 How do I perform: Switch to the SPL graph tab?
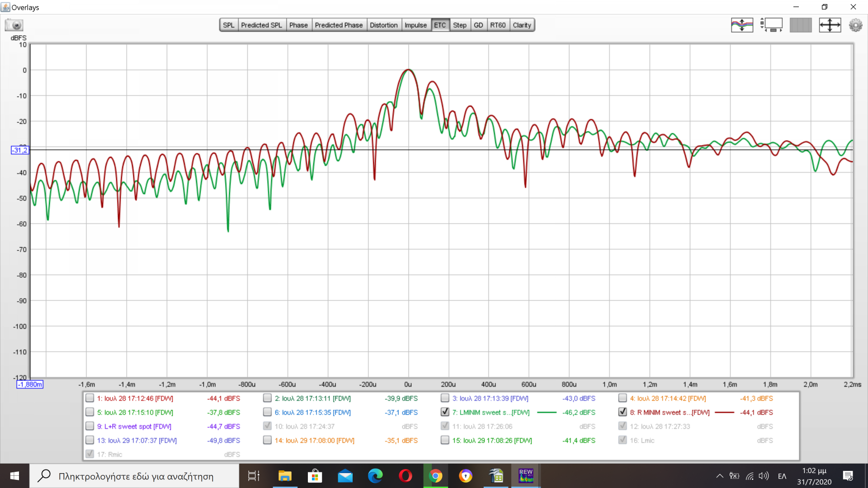point(229,25)
